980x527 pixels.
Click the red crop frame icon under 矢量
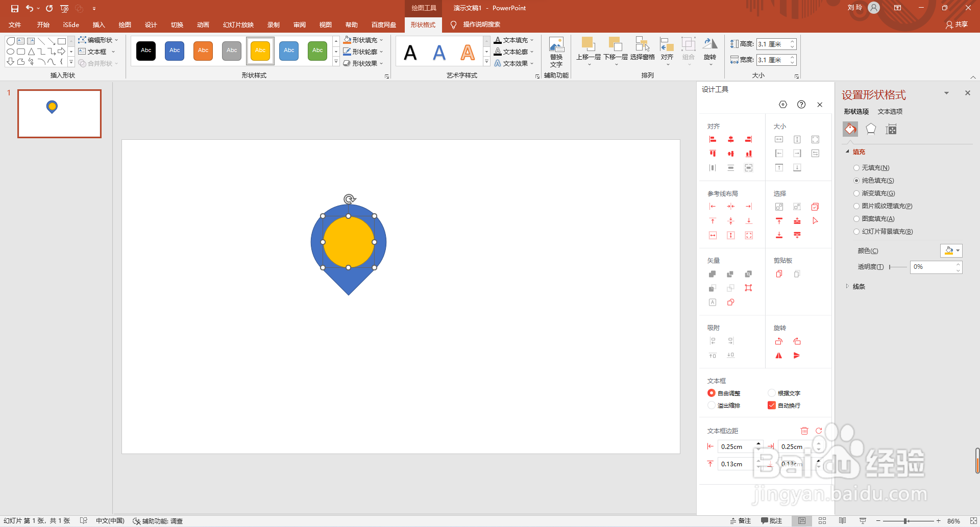(x=749, y=288)
